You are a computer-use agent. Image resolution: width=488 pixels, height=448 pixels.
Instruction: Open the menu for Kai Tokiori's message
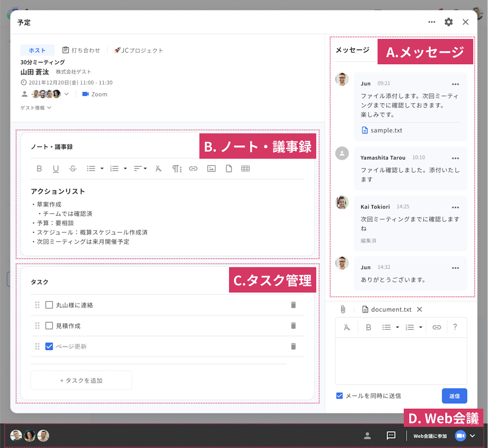455,207
